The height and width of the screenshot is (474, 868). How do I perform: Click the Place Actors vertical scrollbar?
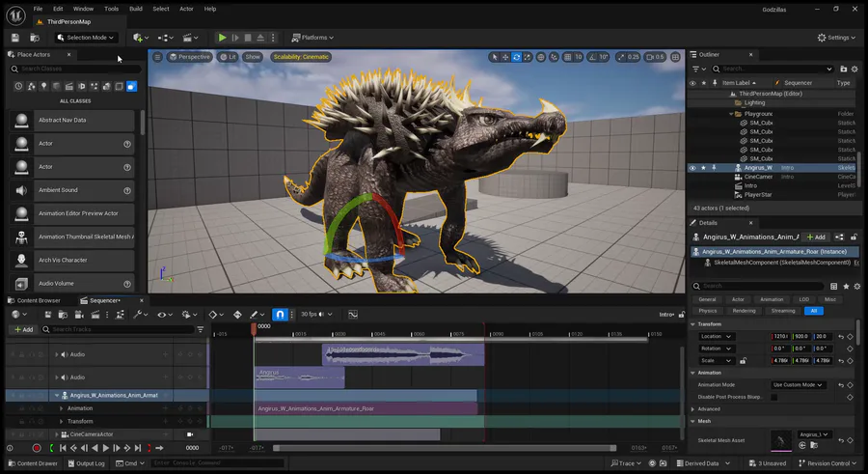click(x=143, y=122)
